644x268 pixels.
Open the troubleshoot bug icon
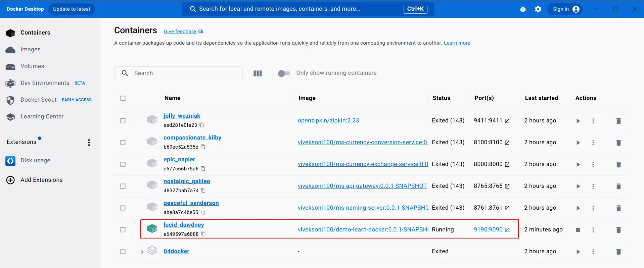pyautogui.click(x=523, y=9)
